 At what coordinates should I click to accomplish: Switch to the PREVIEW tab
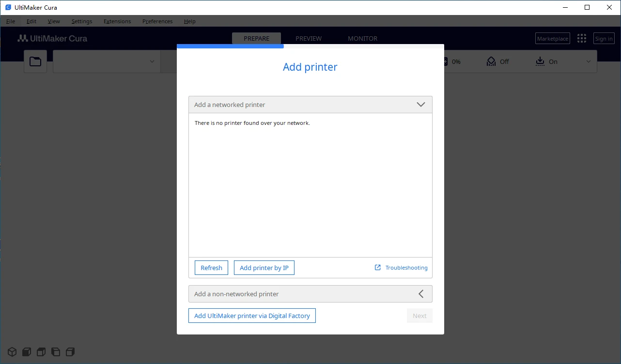point(309,39)
